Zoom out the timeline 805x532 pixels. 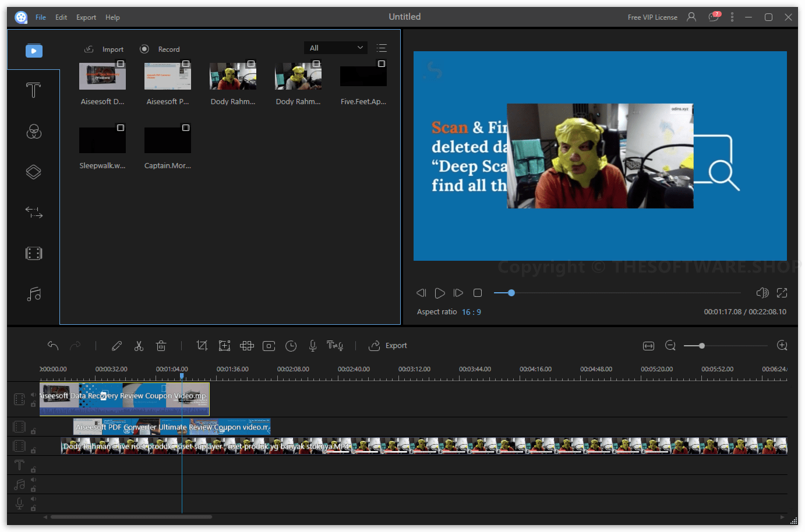coord(670,346)
